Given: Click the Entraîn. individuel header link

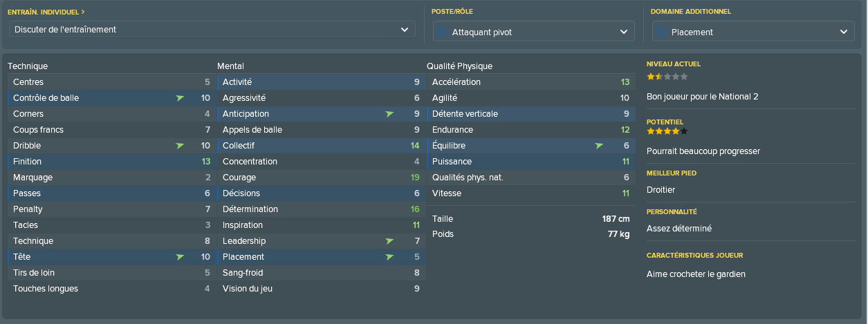Looking at the screenshot, I should click(x=46, y=12).
